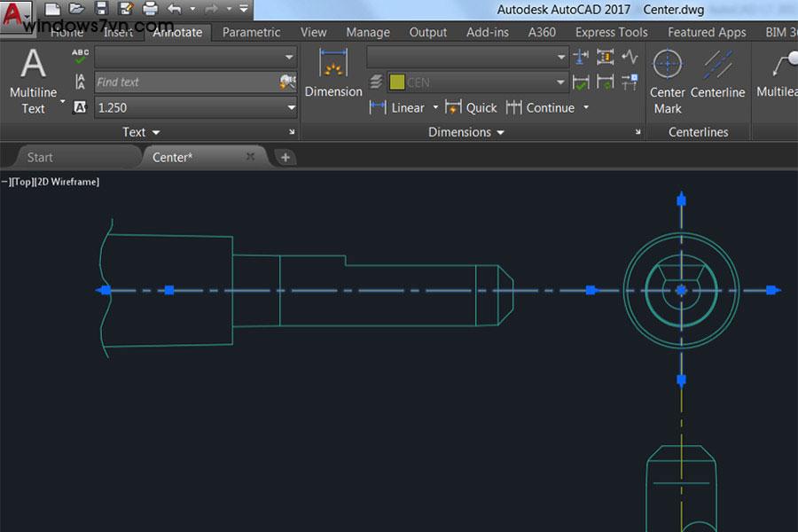Expand the Dimensions panel title arrow
Image resolution: width=798 pixels, height=532 pixels.
(x=501, y=132)
